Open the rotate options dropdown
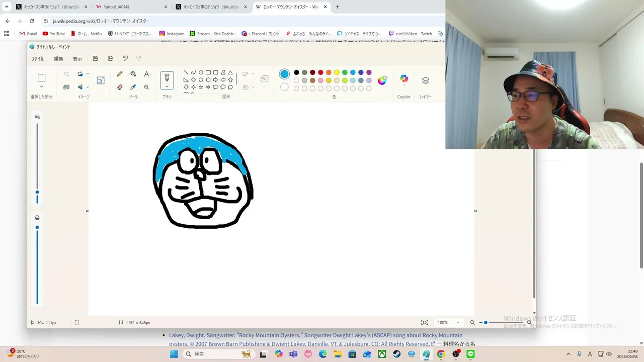 88,74
